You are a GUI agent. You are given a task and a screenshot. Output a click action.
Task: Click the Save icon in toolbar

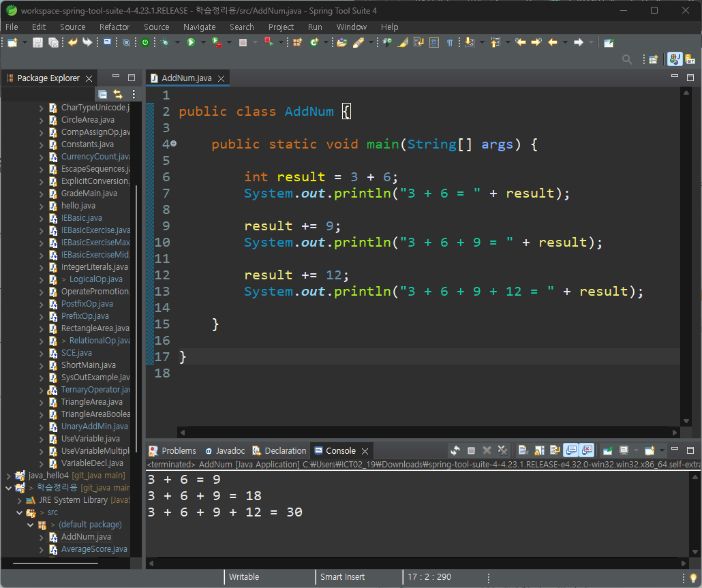pos(37,42)
